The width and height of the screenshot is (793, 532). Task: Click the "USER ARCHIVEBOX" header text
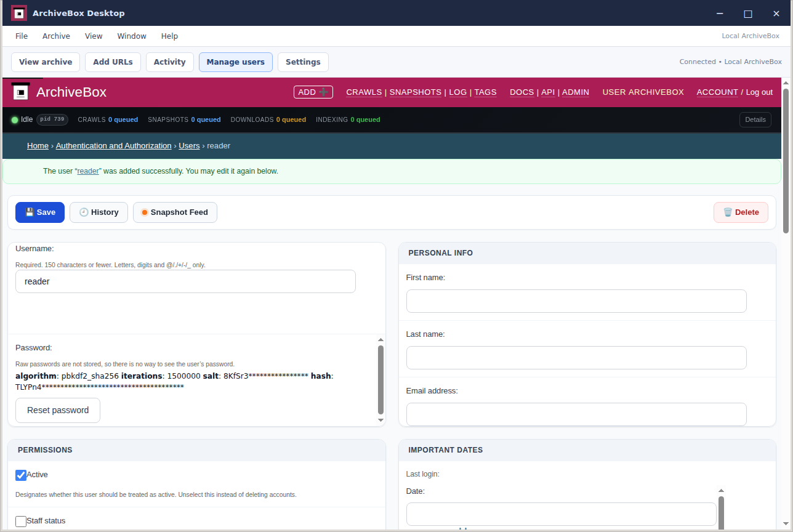pos(643,92)
